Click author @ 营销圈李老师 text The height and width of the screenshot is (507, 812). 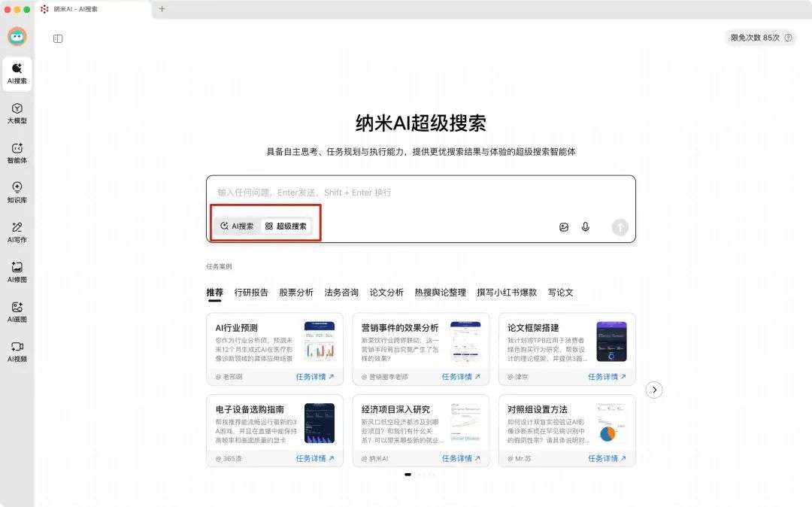(384, 377)
